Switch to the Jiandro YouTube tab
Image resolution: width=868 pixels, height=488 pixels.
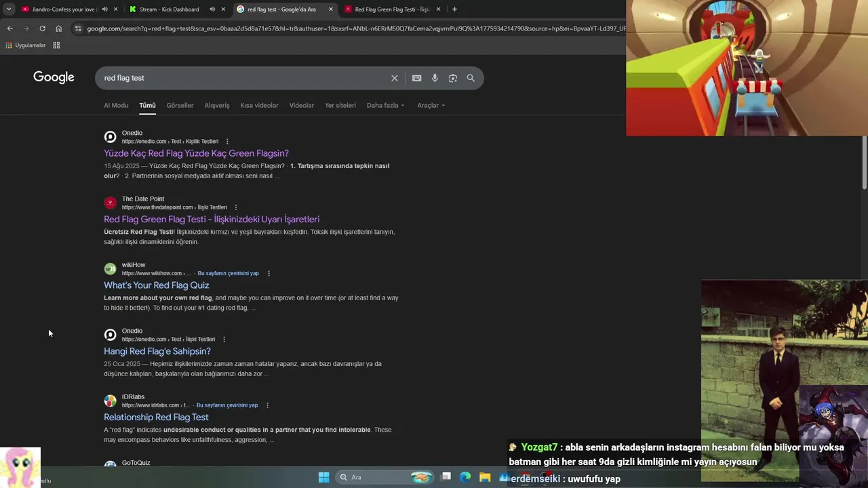[x=64, y=9]
